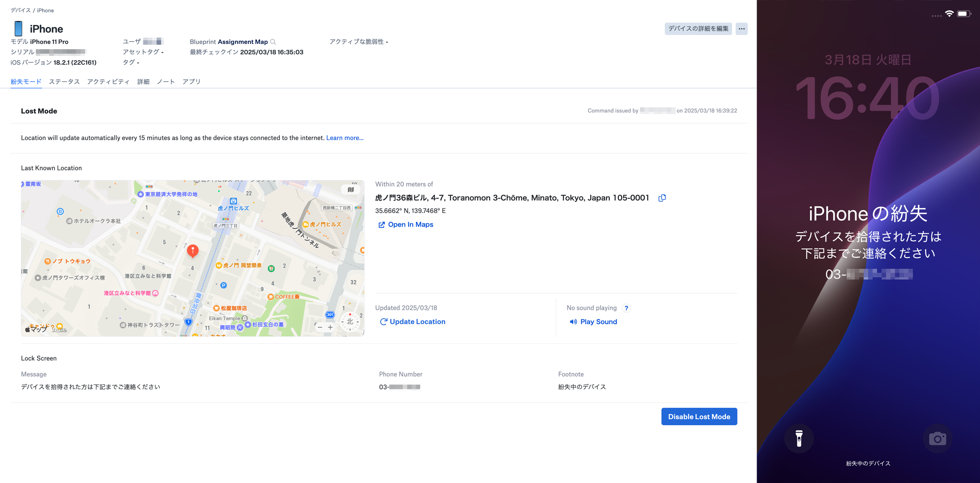Click the デバイスの詳細を編集 button
Screen dimensions: 980x483
coord(698,29)
